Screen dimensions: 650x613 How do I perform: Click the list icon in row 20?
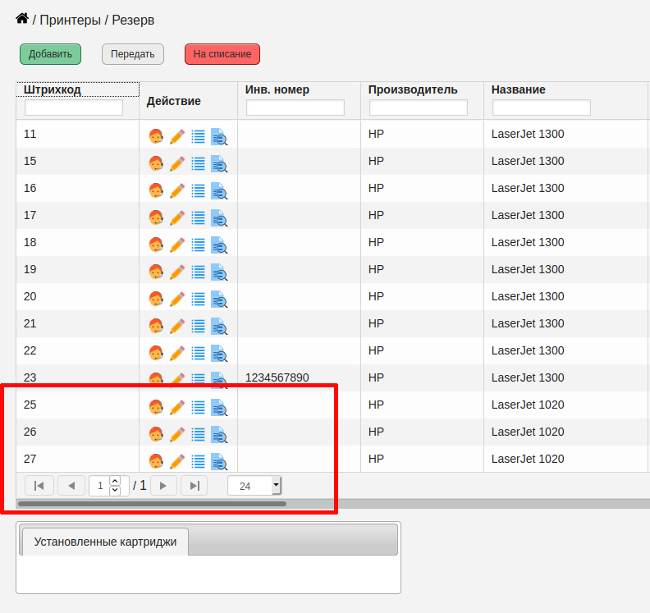[198, 299]
